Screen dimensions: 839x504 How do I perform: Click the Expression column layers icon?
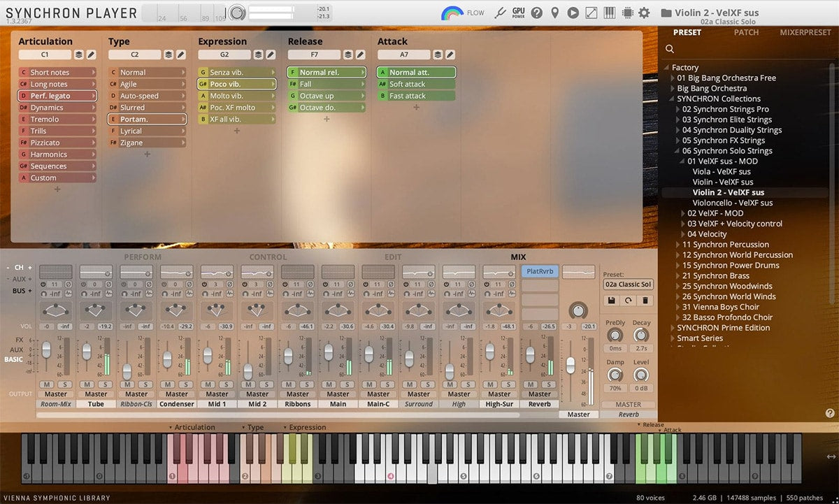point(258,55)
